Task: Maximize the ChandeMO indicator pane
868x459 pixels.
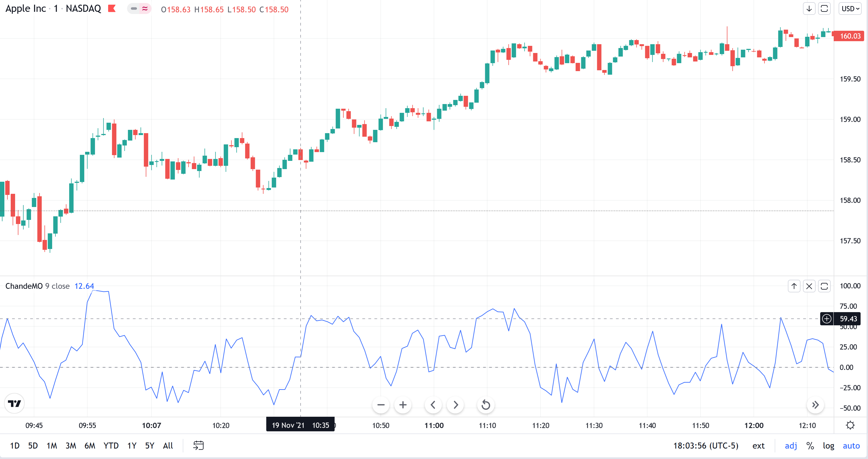Action: pos(824,286)
